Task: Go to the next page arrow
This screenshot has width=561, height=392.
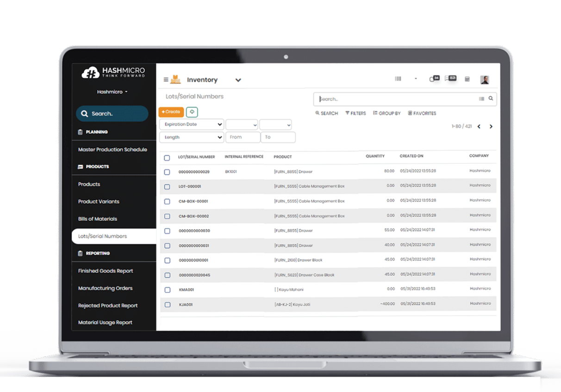Action: pos(491,127)
